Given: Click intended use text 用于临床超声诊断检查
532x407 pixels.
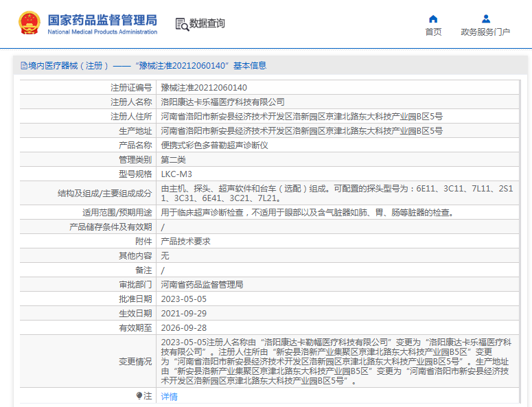Looking at the screenshot, I should coord(203,213).
